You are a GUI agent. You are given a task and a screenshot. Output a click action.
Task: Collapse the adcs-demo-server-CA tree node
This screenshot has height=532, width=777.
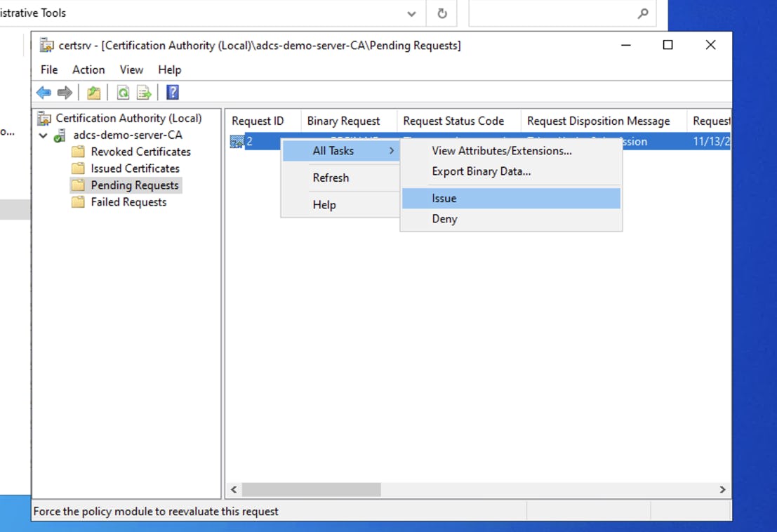44,134
